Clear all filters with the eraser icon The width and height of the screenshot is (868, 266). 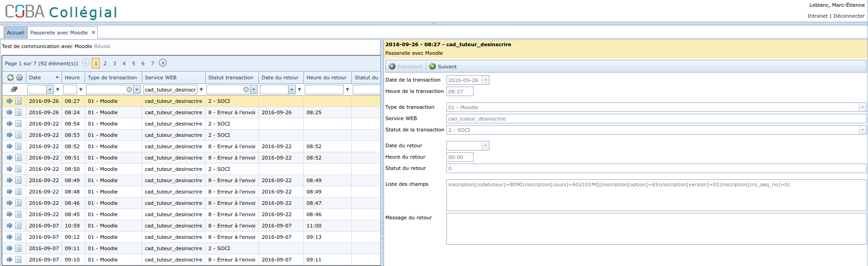(14, 89)
